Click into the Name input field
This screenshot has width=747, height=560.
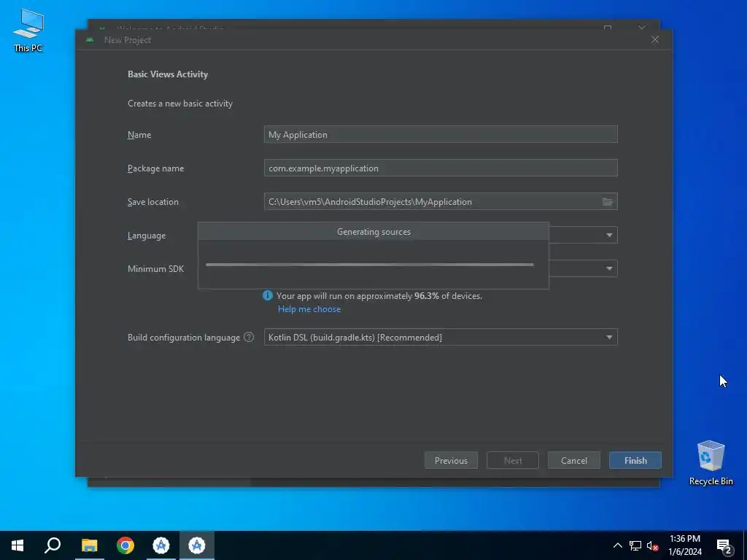pyautogui.click(x=441, y=134)
